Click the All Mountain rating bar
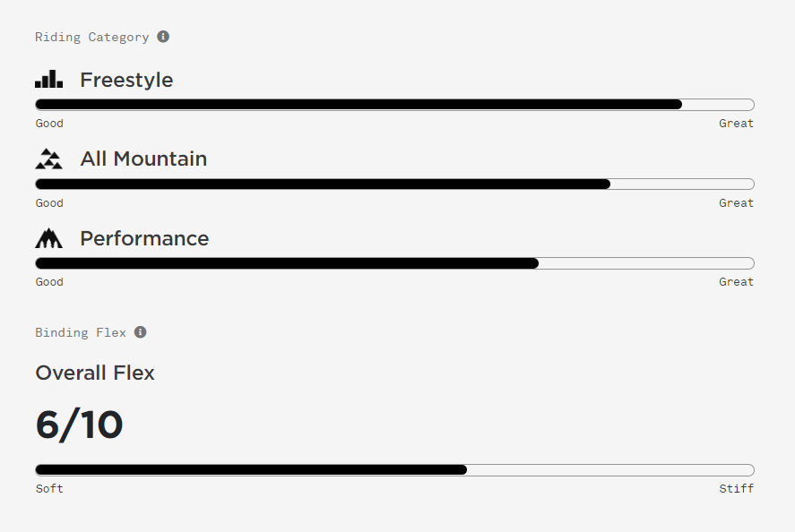 coord(394,184)
